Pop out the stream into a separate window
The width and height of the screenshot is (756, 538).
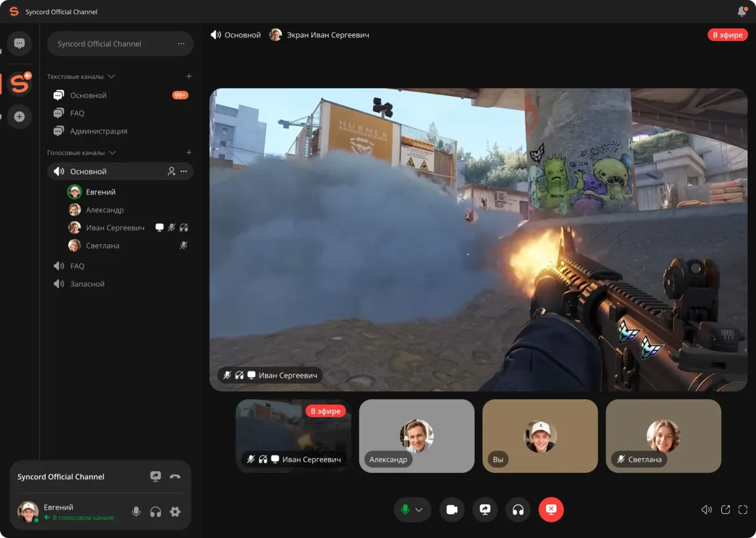click(x=726, y=509)
